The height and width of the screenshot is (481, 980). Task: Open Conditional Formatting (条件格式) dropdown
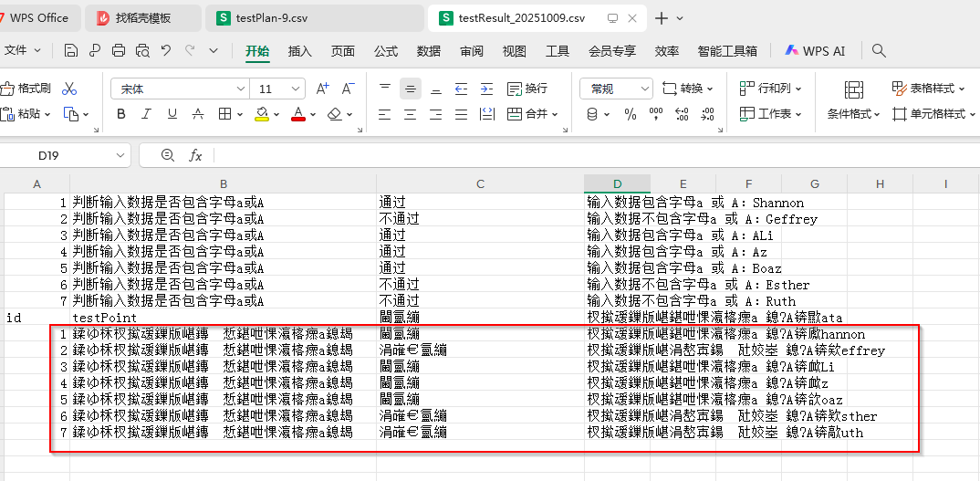pos(854,114)
